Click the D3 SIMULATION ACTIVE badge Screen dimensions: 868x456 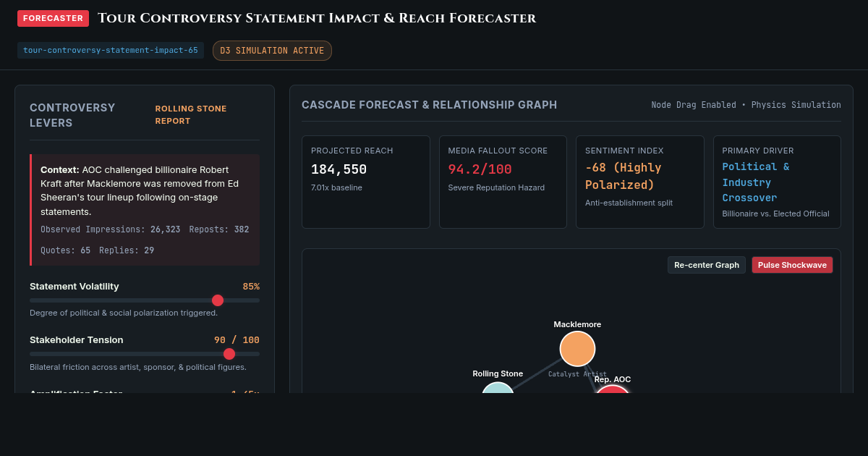click(272, 51)
